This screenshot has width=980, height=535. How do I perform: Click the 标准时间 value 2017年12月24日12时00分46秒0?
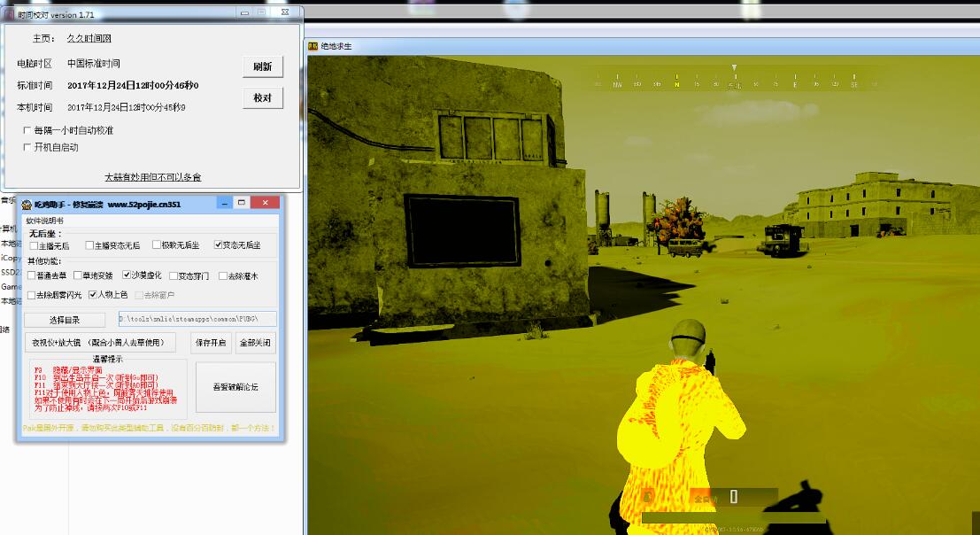[133, 86]
